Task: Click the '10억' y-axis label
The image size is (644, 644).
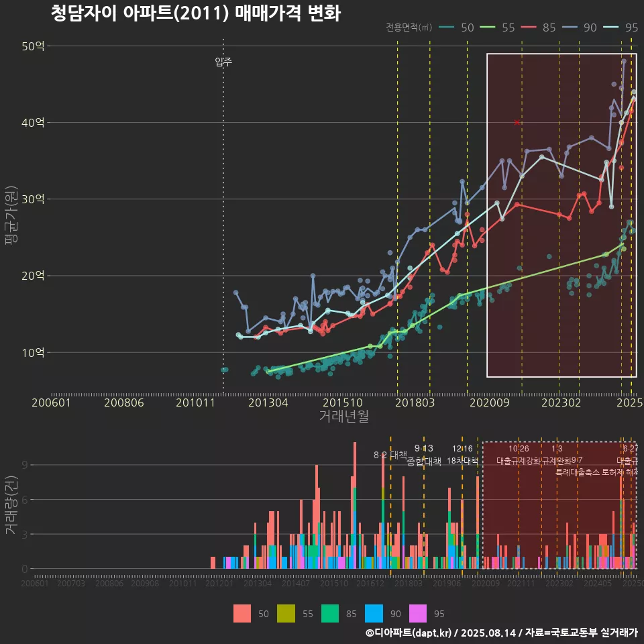Action: tap(33, 352)
